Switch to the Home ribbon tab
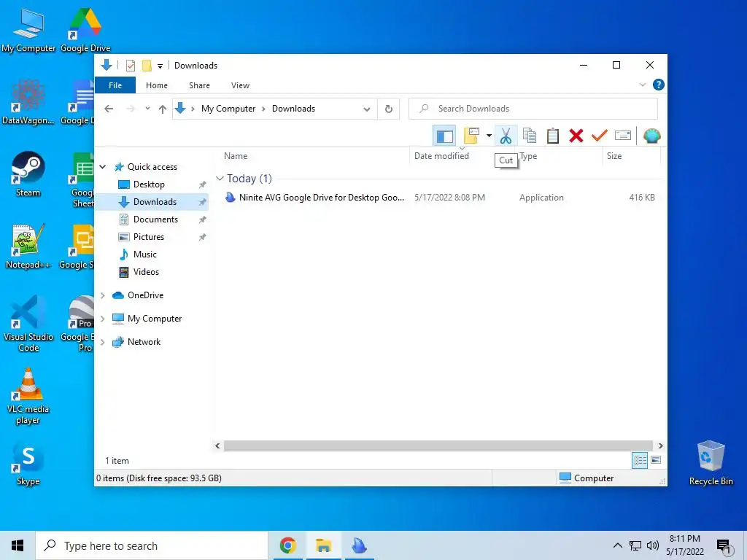 (x=157, y=85)
